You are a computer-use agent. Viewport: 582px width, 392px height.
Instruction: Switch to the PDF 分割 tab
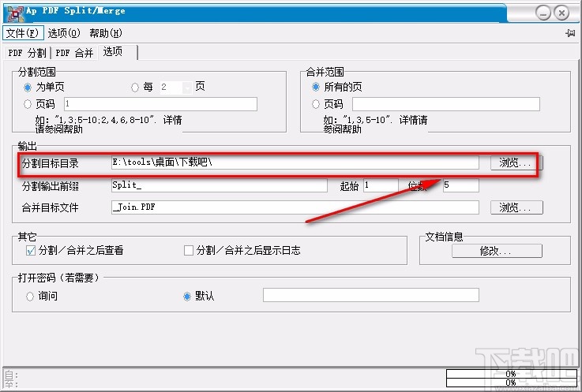28,53
